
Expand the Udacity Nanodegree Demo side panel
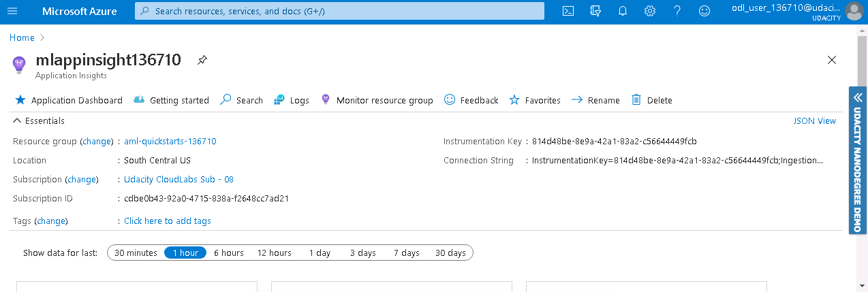857,160
